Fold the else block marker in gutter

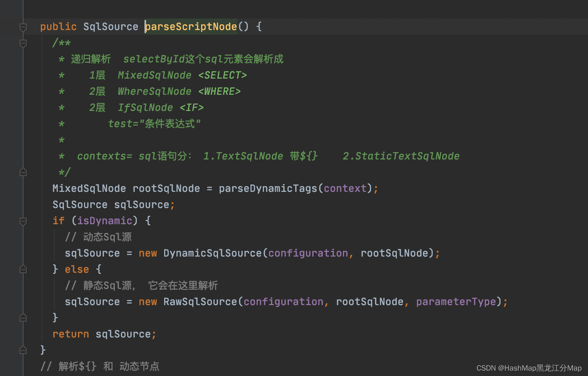tap(23, 269)
